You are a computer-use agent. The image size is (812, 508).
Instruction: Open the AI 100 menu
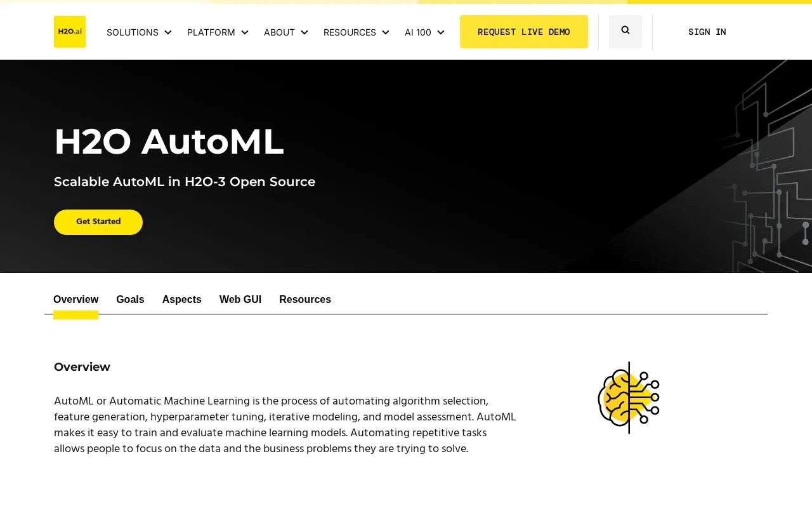(x=418, y=32)
